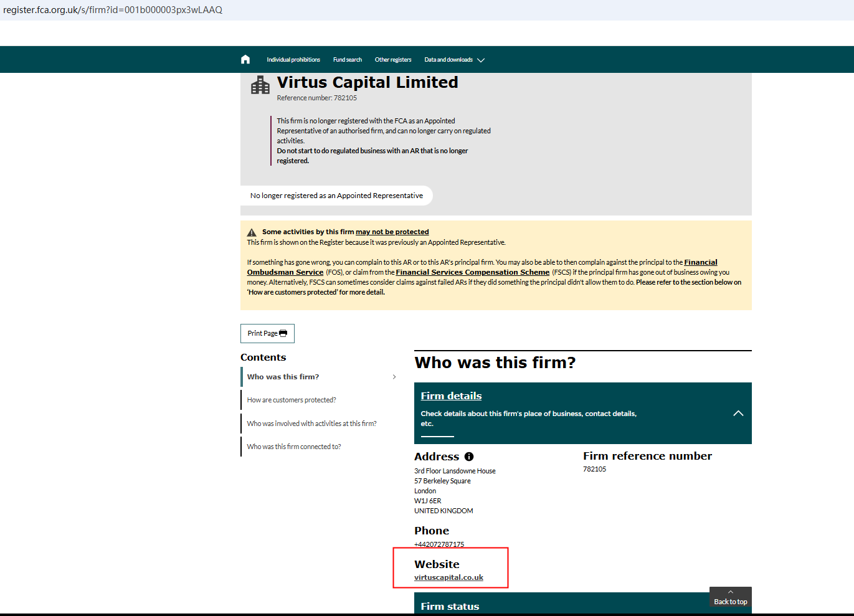The image size is (854, 616).
Task: Open the Fund search menu item
Action: pyautogui.click(x=348, y=60)
